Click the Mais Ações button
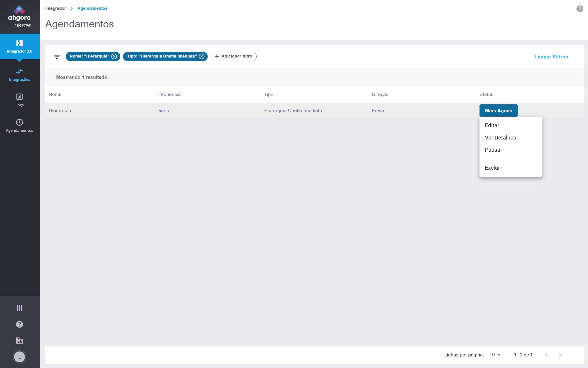The height and width of the screenshot is (368, 588). (498, 111)
